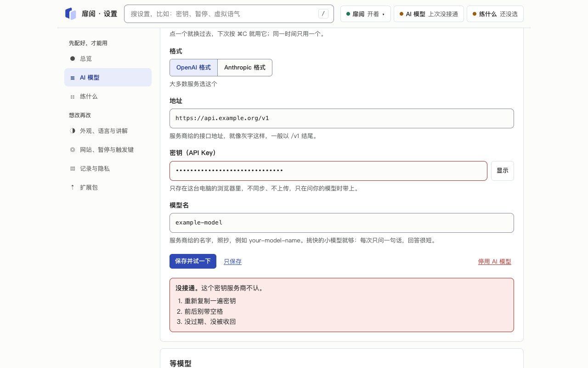Screen dimensions: 588x368
Task: Click the sidebar heading "先配好，才能用"
Action: click(x=88, y=43)
